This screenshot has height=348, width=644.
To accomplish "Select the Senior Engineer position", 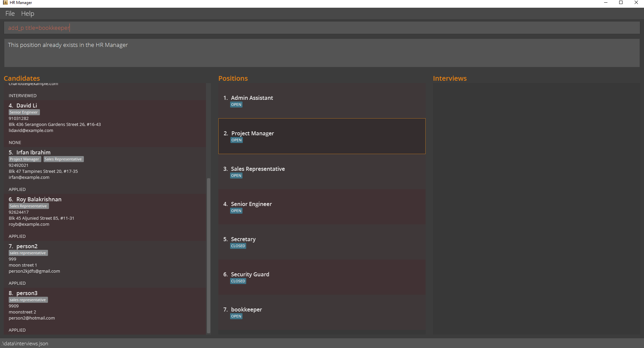I will click(322, 207).
